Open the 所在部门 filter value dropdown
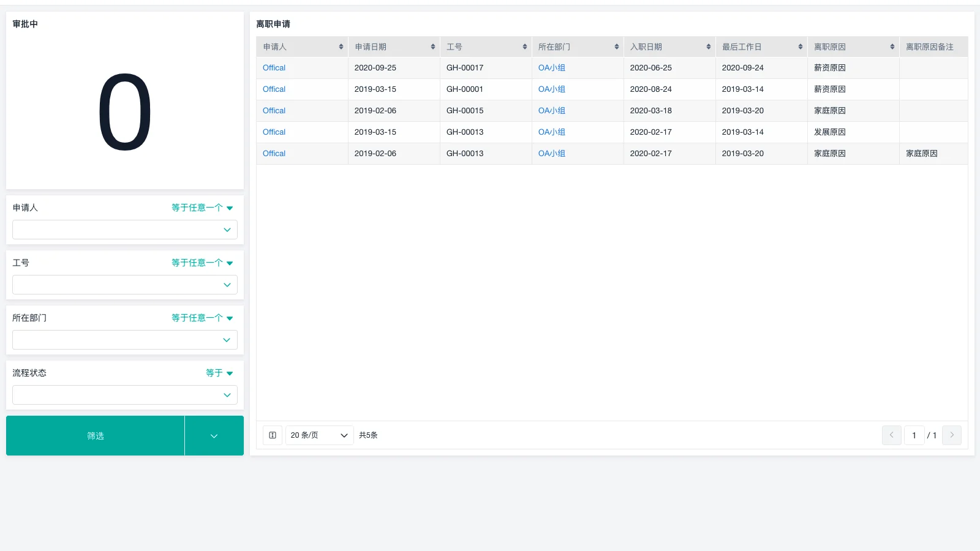The height and width of the screenshot is (551, 980). (125, 340)
